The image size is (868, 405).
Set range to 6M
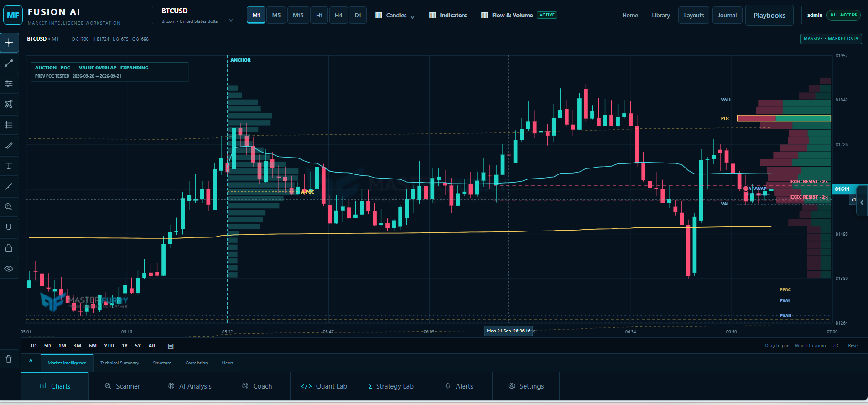[93, 346]
